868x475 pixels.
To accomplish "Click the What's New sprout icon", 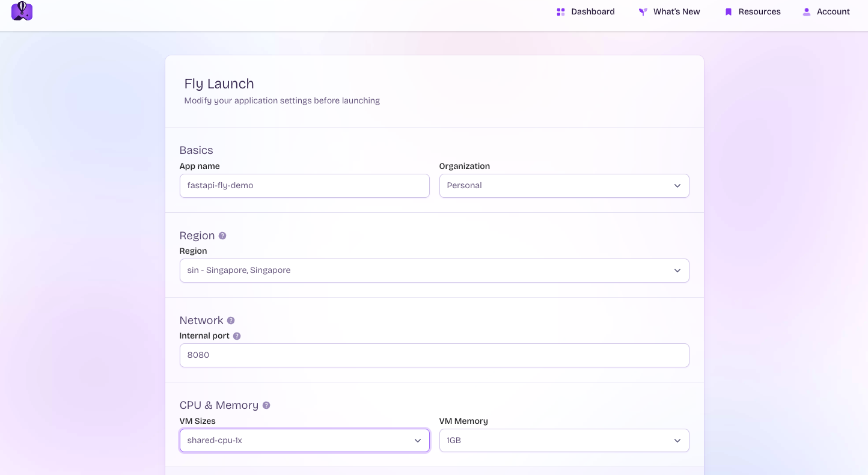I will [643, 12].
